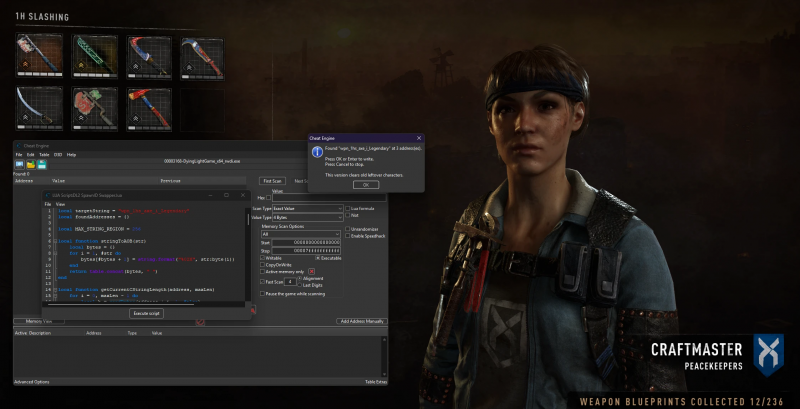800x409 pixels.
Task: Click the Stop address field
Action: (x=306, y=250)
